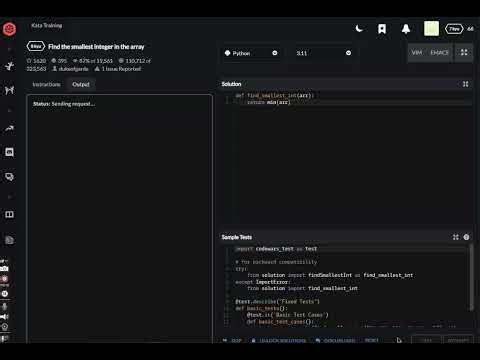
Task: Open the Blog icon in sidebar
Action: pyautogui.click(x=9, y=240)
